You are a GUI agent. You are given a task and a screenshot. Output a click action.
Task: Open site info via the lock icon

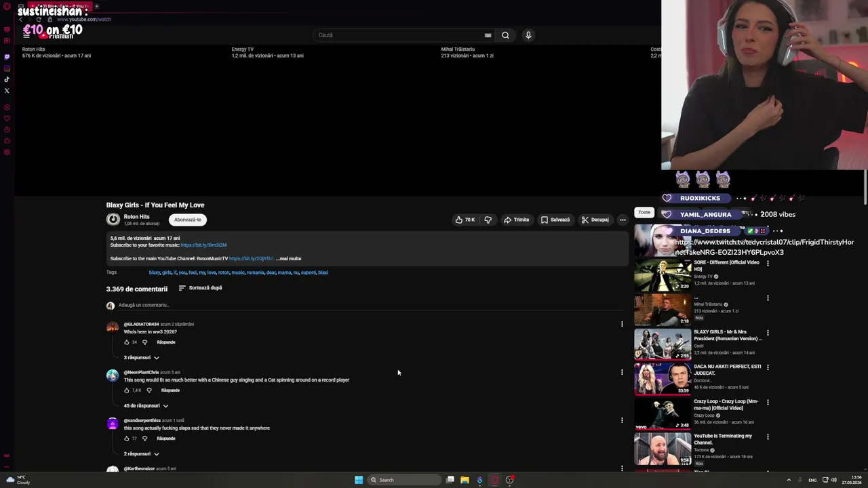[x=50, y=19]
